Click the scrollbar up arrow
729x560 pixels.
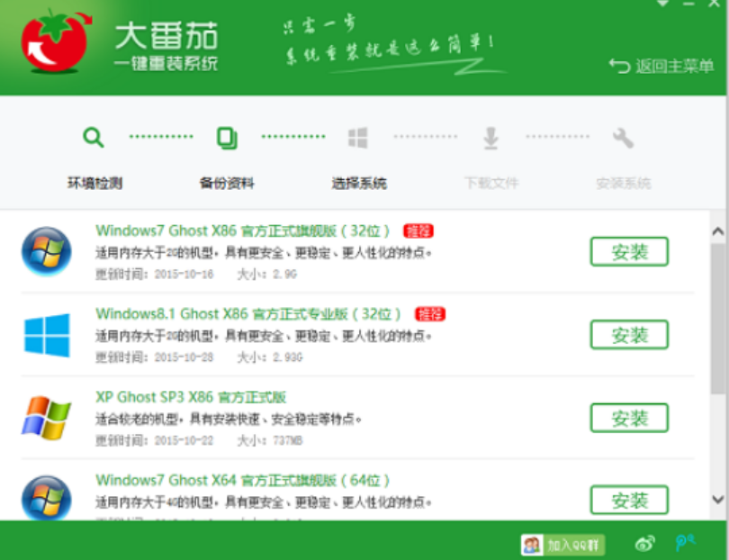pos(718,230)
